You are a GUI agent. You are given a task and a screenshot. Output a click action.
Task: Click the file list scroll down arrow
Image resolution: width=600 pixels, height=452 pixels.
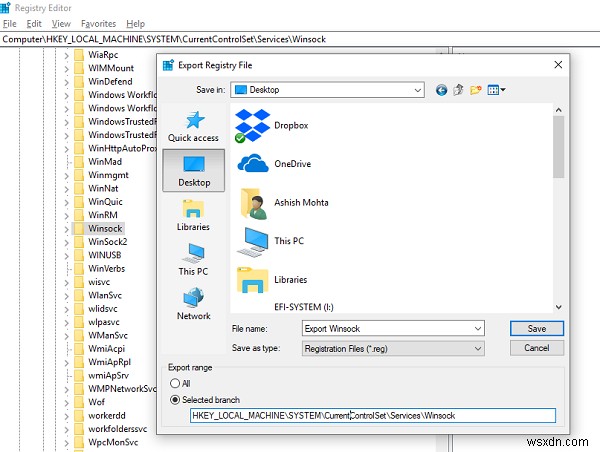click(559, 307)
